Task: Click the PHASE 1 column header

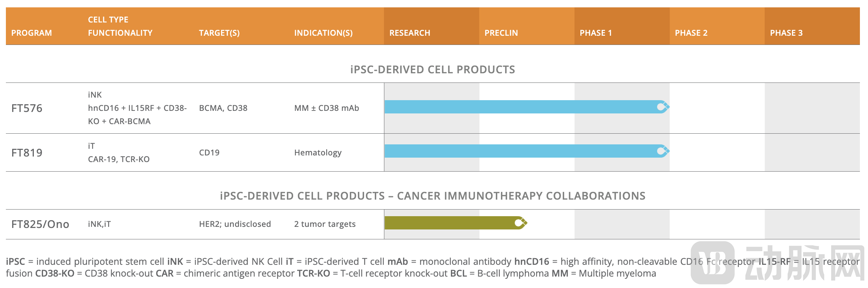Action: tap(595, 33)
